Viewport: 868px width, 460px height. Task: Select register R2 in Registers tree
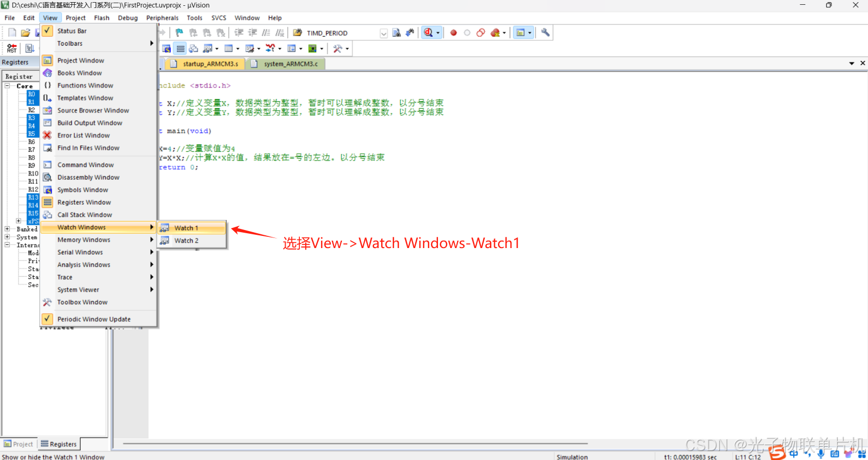click(32, 110)
